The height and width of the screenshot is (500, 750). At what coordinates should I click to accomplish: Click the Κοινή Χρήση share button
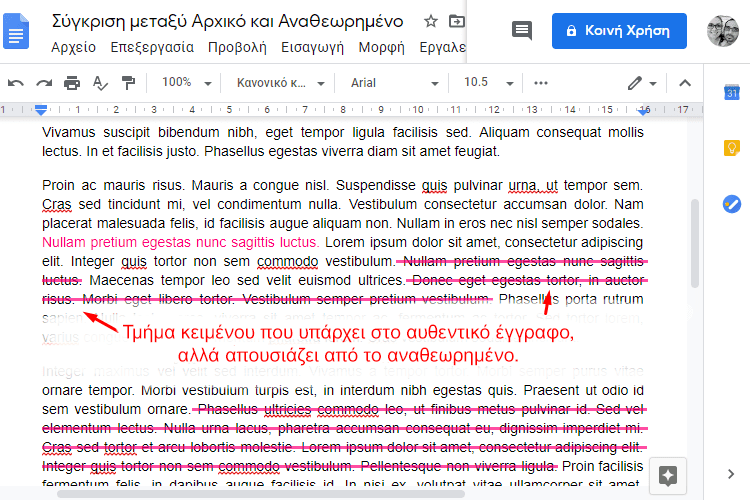(x=619, y=31)
